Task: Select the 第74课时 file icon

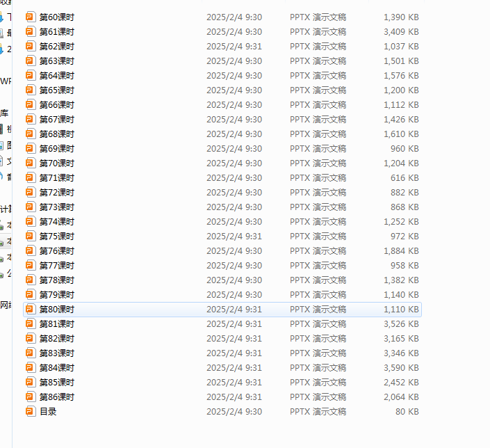Action: point(31,221)
